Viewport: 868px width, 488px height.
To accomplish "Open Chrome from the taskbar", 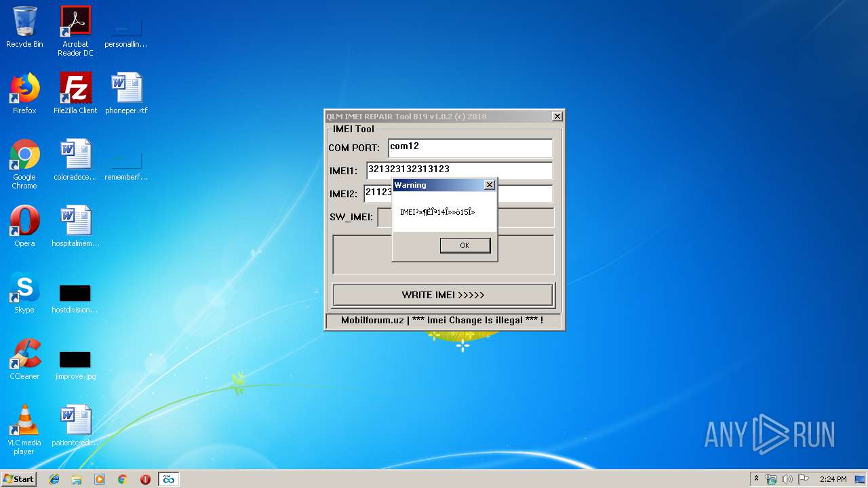I will tap(123, 479).
